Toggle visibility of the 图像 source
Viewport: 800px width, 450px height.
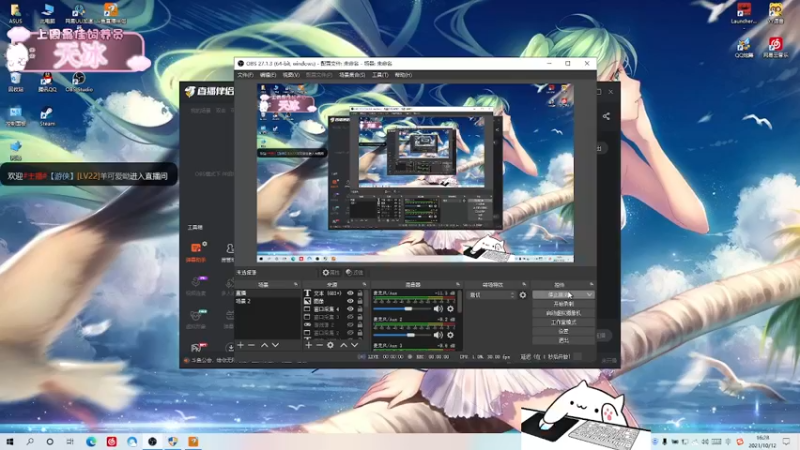pyautogui.click(x=350, y=301)
